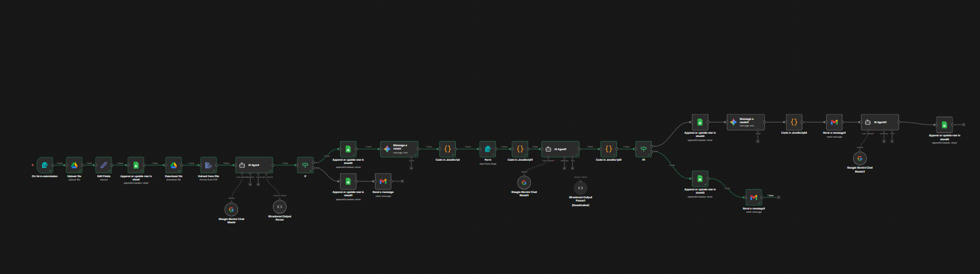Select the On form submission trigger node
Screen dimensions: 980x274
click(x=45, y=165)
